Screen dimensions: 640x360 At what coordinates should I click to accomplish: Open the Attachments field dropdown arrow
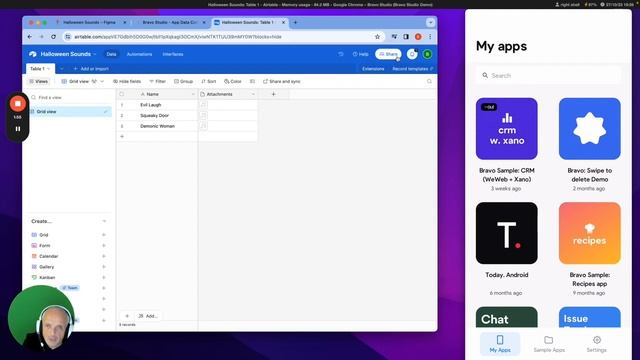[253, 94]
